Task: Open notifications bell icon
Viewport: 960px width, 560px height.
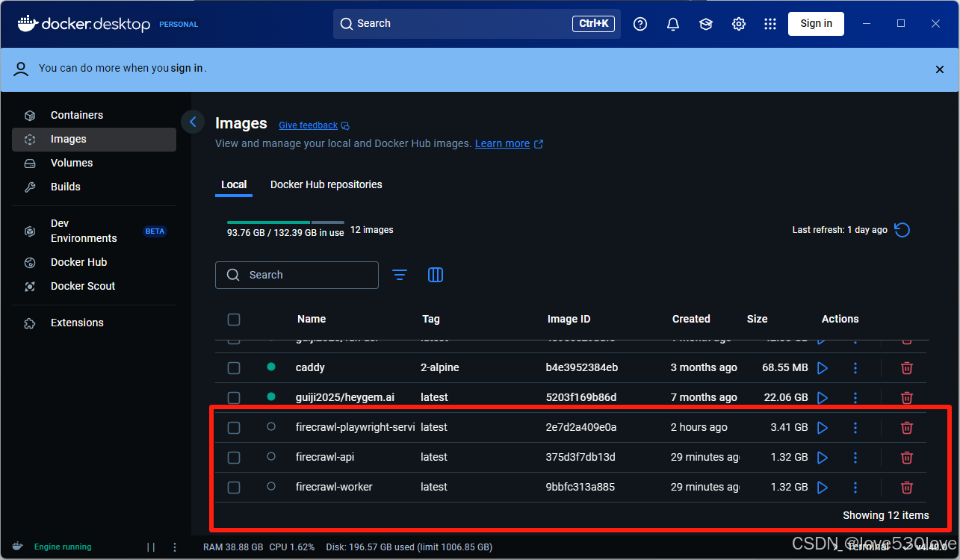Action: tap(673, 24)
